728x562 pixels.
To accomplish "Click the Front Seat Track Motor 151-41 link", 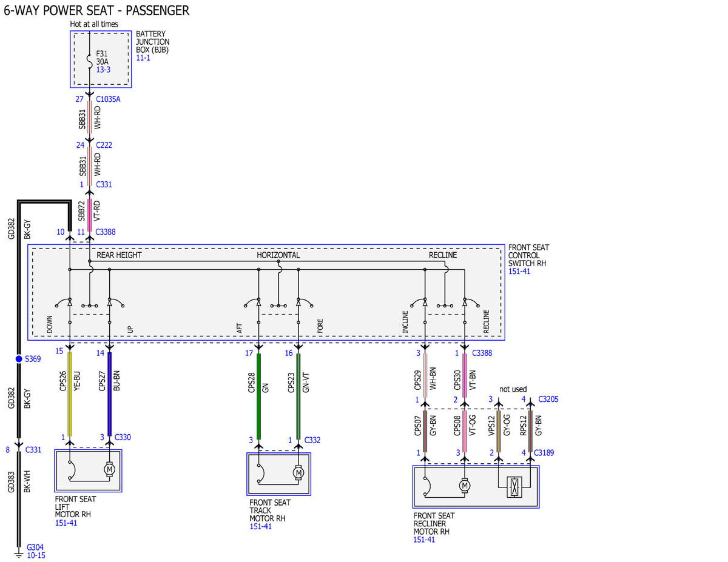I will point(260,527).
